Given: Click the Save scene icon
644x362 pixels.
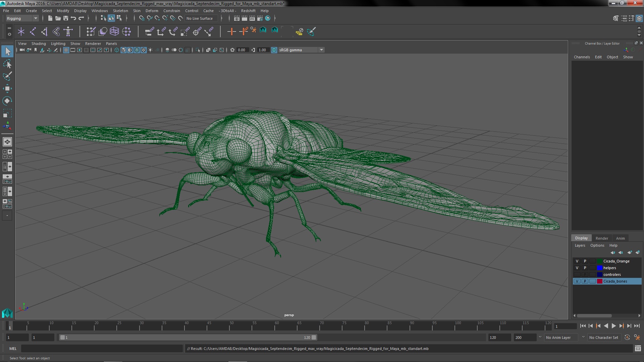Looking at the screenshot, I should click(x=66, y=18).
